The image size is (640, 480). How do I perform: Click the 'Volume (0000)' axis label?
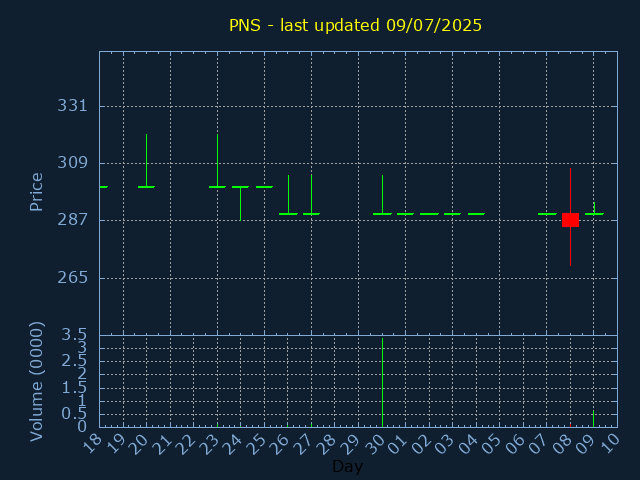(36, 382)
